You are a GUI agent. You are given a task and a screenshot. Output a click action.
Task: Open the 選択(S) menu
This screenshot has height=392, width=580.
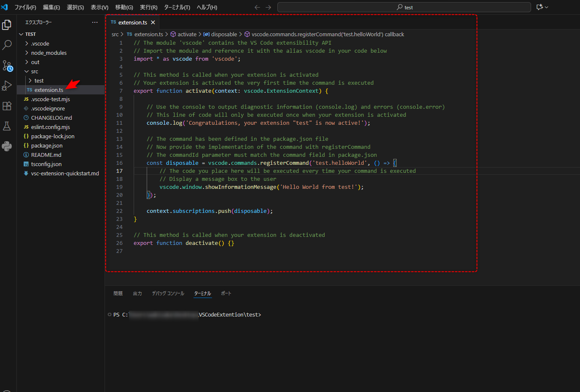click(x=75, y=7)
